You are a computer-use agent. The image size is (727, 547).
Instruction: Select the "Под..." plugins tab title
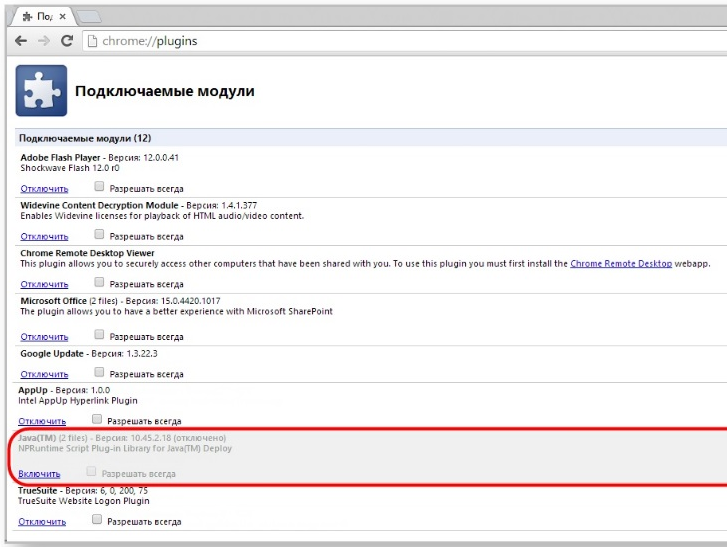[x=46, y=17]
